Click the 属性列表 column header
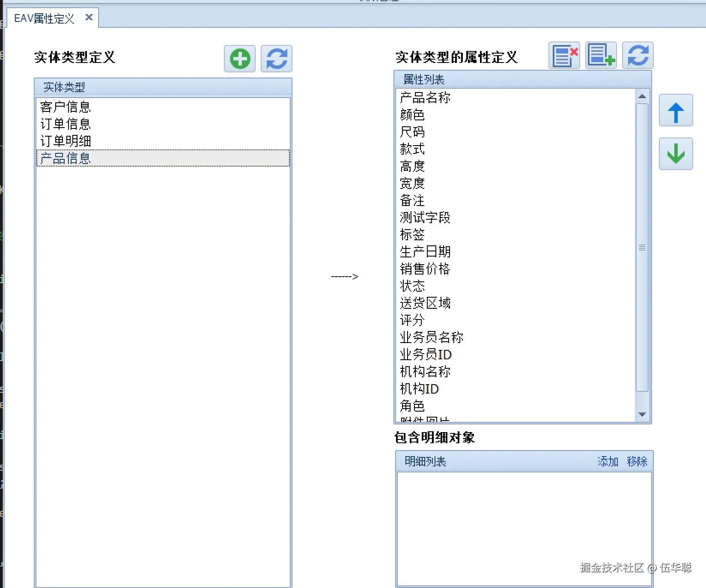Image resolution: width=706 pixels, height=588 pixels. click(523, 79)
